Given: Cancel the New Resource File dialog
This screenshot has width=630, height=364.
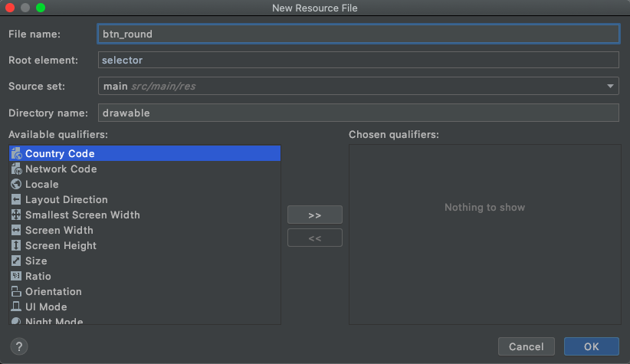Looking at the screenshot, I should coord(527,346).
